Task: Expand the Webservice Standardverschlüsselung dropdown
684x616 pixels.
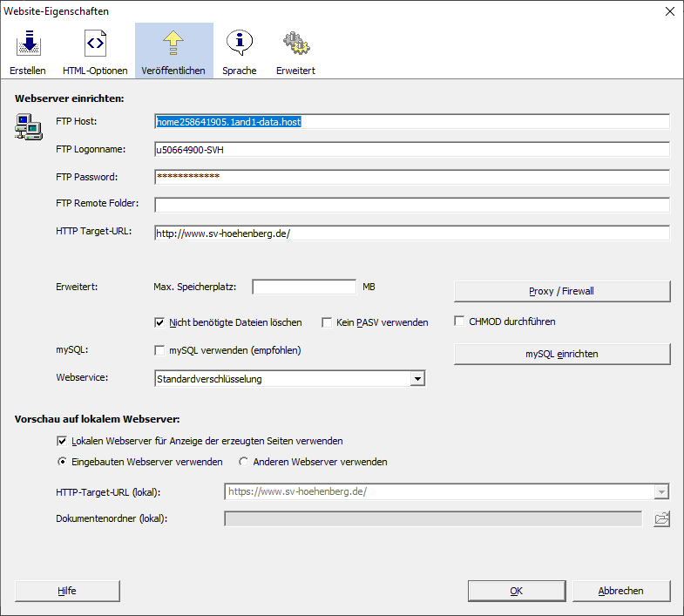Action: pos(417,379)
